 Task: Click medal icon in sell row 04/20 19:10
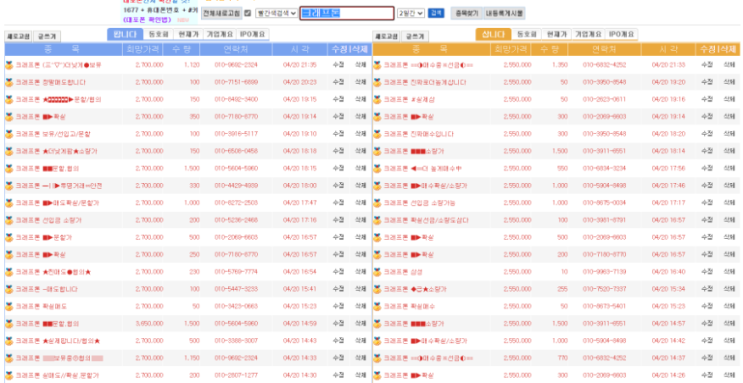point(9,134)
